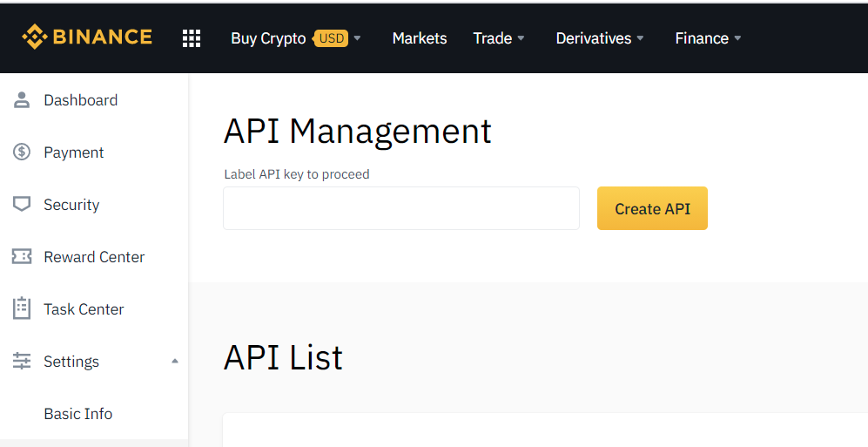868x447 pixels.
Task: Collapse the Settings section arrow
Action: click(175, 361)
